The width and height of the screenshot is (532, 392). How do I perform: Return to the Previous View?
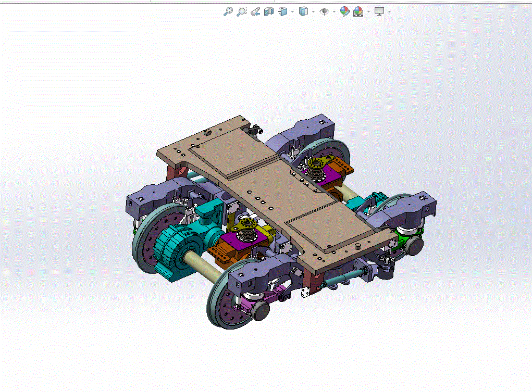coord(255,11)
